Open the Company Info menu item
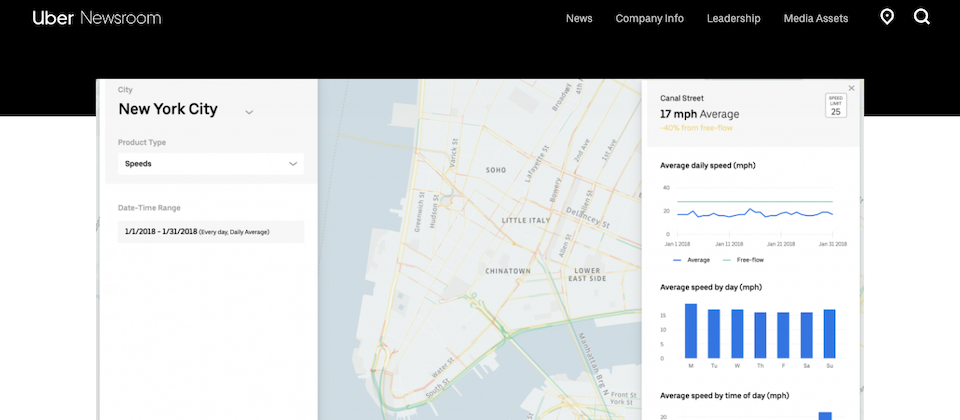 click(x=650, y=18)
